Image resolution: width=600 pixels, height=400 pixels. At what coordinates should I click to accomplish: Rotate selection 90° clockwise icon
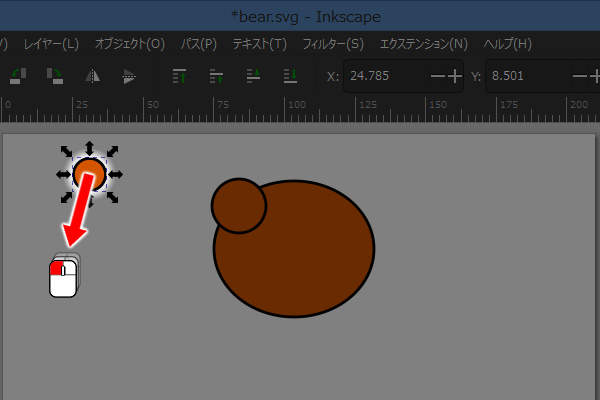click(x=55, y=76)
